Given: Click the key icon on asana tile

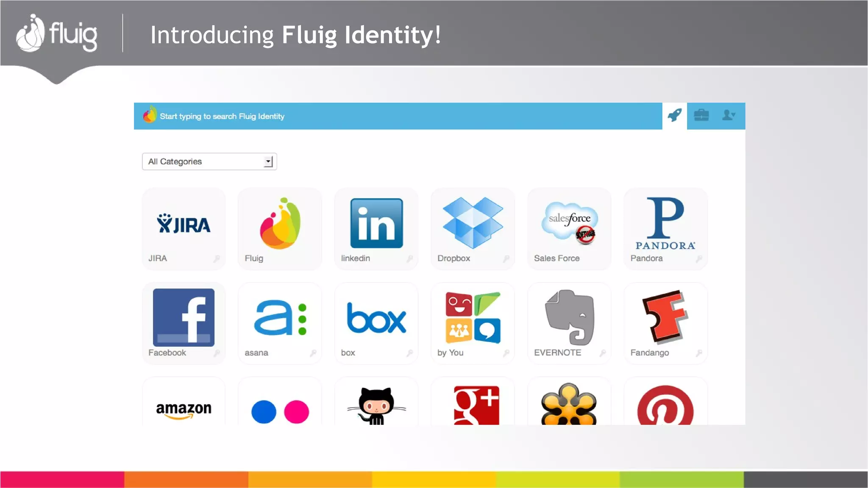Looking at the screenshot, I should pyautogui.click(x=313, y=353).
